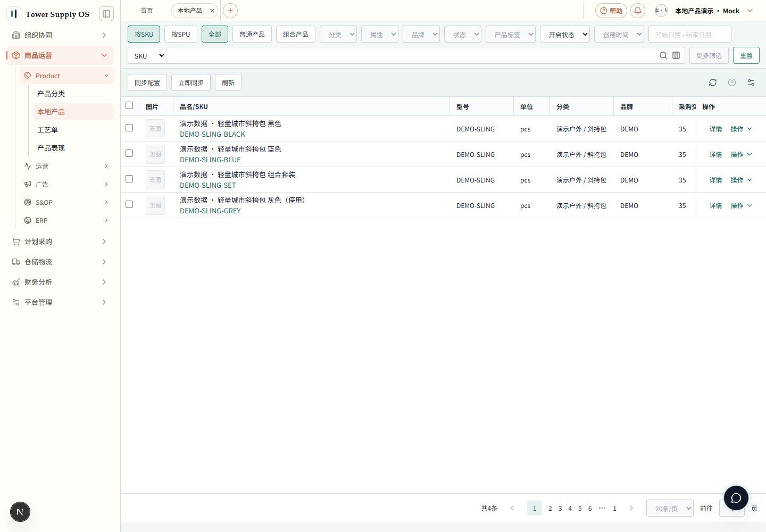Check the DEMO-SLING-BLACK row checkbox
The width and height of the screenshot is (766, 532).
(129, 128)
